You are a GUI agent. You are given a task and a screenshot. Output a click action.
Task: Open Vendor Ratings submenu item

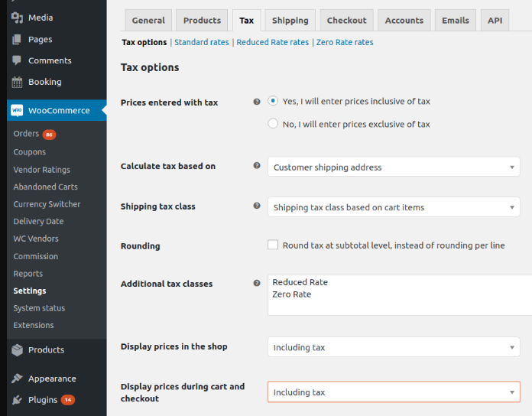pos(42,170)
